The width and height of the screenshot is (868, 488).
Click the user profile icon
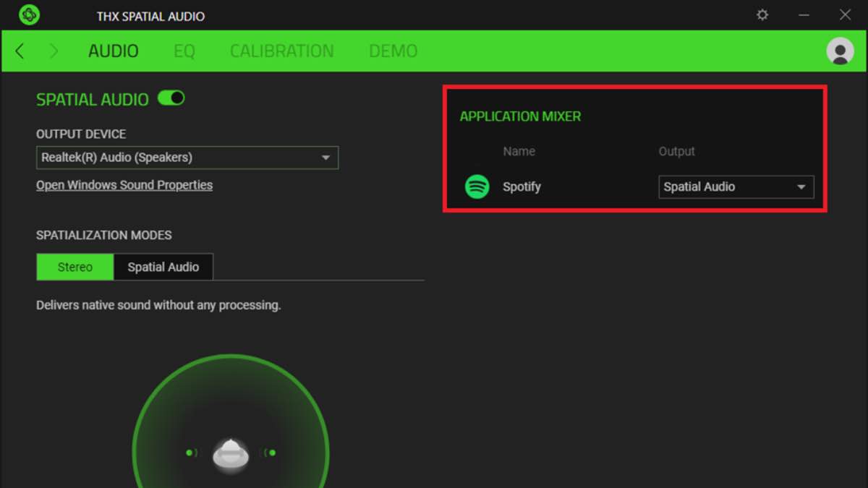click(840, 51)
